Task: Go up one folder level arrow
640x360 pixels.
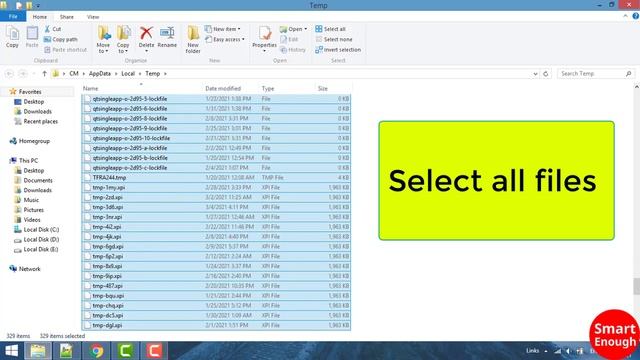Action: tap(44, 73)
